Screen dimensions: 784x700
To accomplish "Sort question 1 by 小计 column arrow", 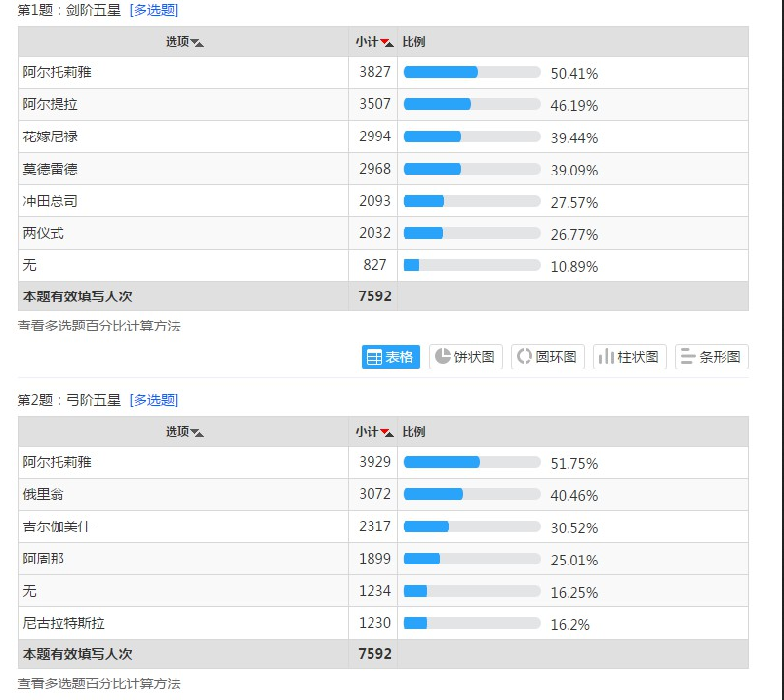I will click(x=387, y=43).
